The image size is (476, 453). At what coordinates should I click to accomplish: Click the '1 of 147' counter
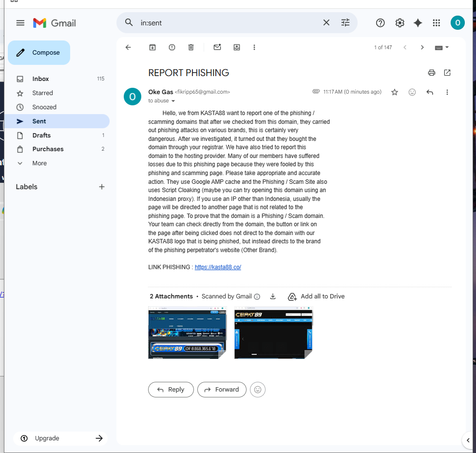(383, 47)
